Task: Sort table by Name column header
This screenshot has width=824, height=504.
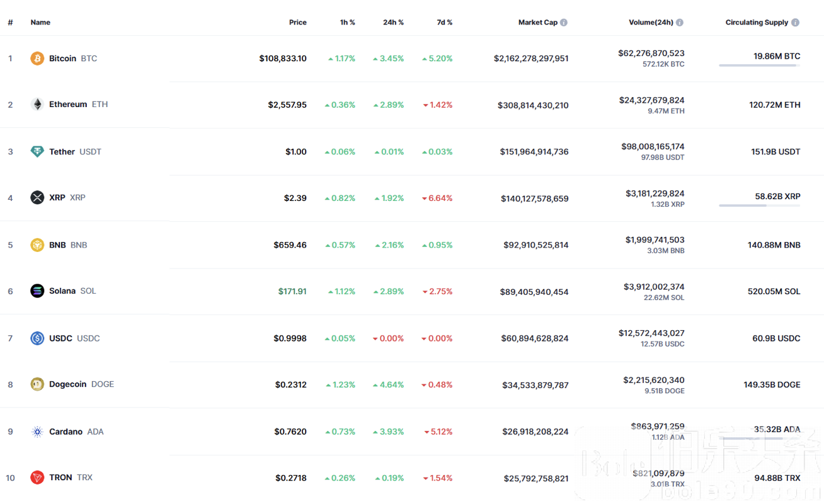Action: (x=40, y=23)
